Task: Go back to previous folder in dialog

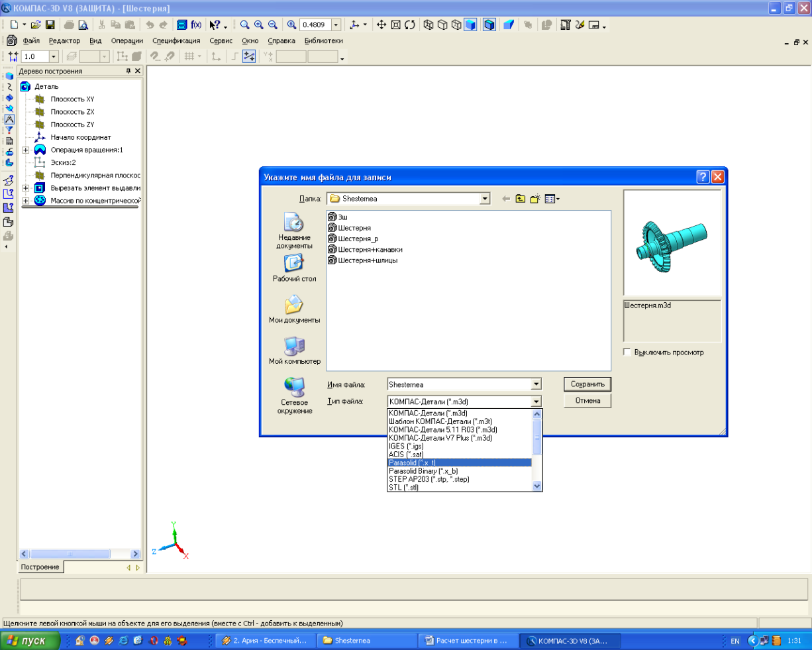Action: (506, 199)
